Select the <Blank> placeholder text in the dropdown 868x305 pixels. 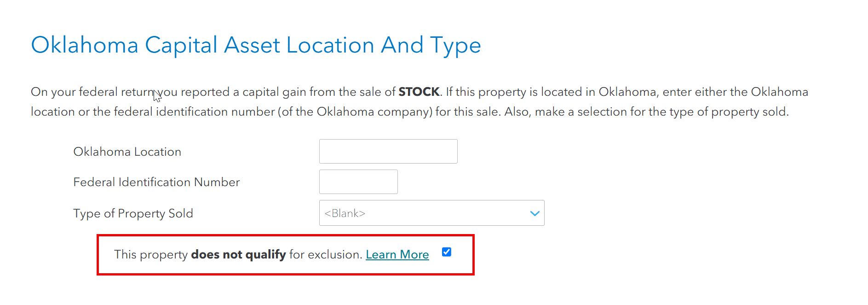[x=345, y=213]
